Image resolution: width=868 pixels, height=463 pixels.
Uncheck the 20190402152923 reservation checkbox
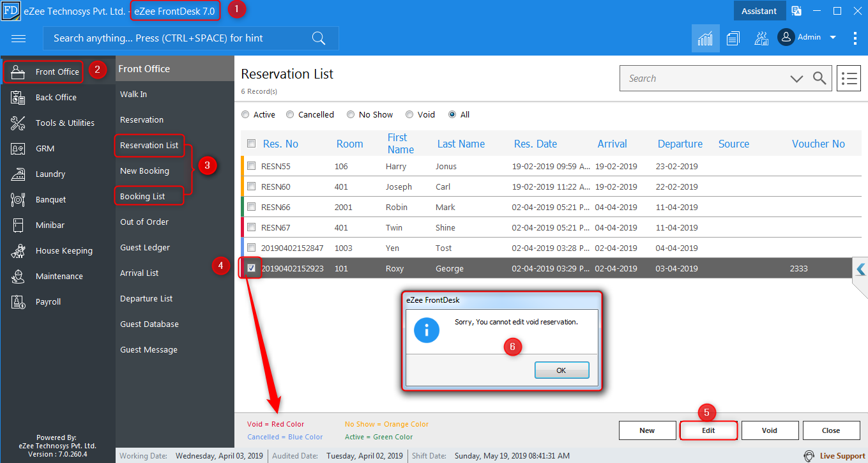coord(252,268)
